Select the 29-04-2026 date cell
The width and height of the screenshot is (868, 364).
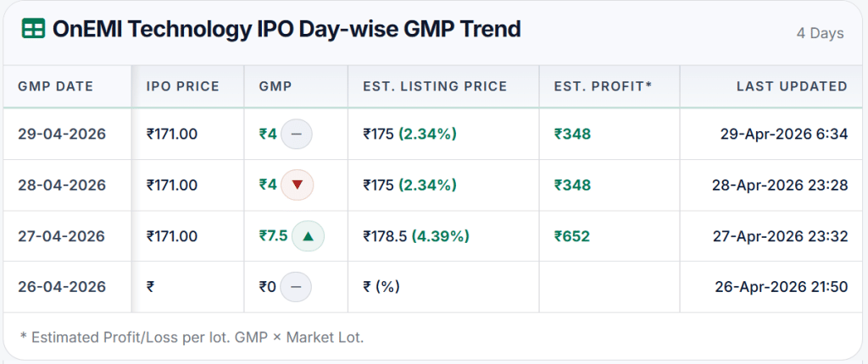click(62, 134)
